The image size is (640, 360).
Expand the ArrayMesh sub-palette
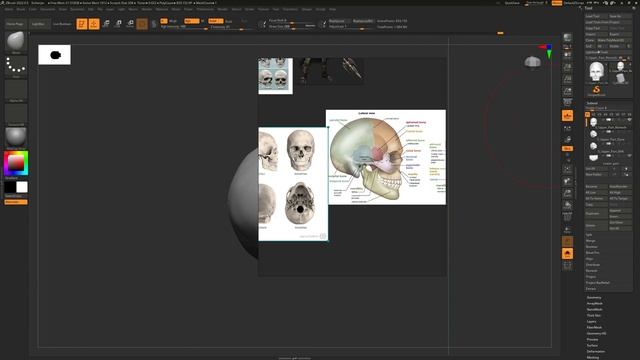click(595, 303)
